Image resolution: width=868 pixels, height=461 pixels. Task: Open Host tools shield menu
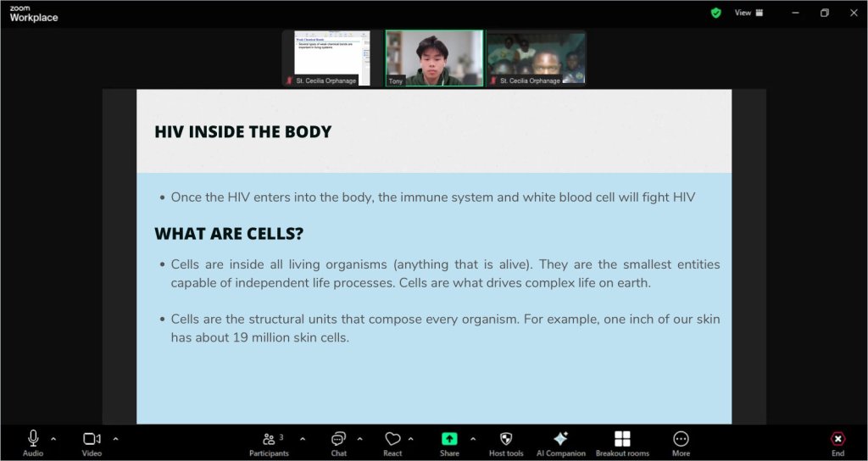(506, 444)
